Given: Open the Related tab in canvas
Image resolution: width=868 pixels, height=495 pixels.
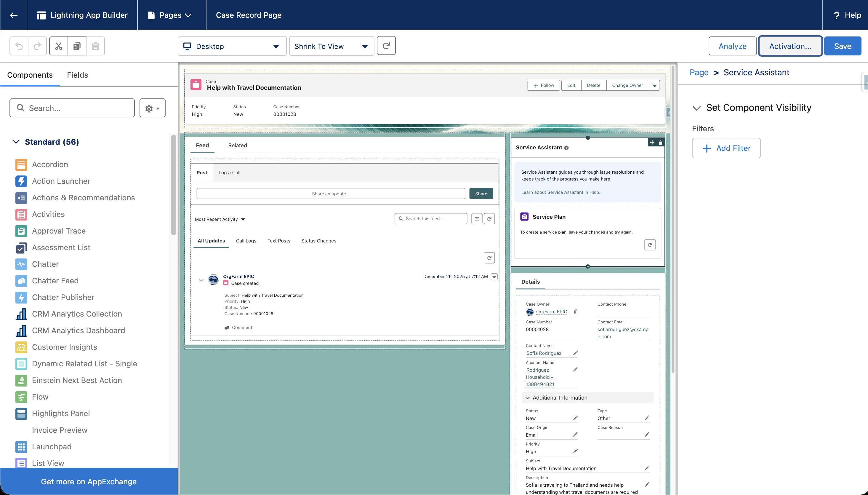Looking at the screenshot, I should [x=238, y=146].
